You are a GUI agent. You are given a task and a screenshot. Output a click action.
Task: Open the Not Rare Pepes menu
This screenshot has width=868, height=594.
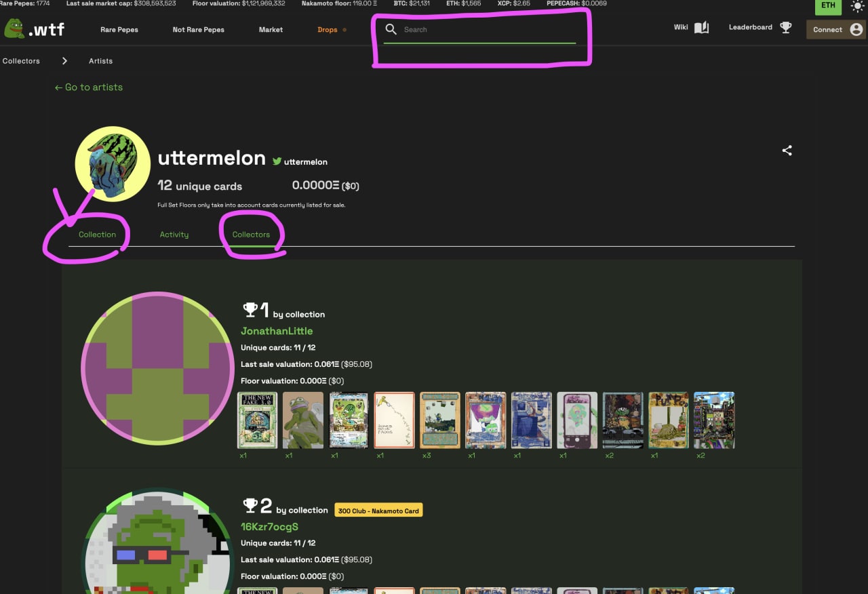[198, 30]
